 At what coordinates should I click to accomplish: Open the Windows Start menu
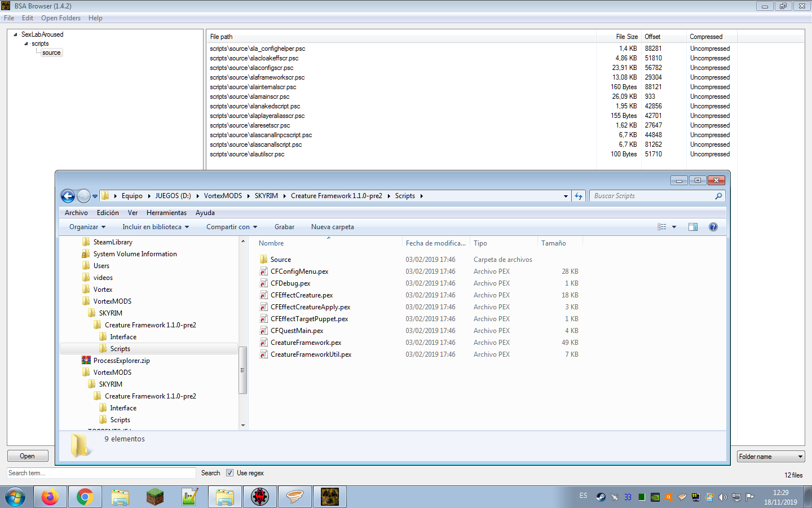15,497
